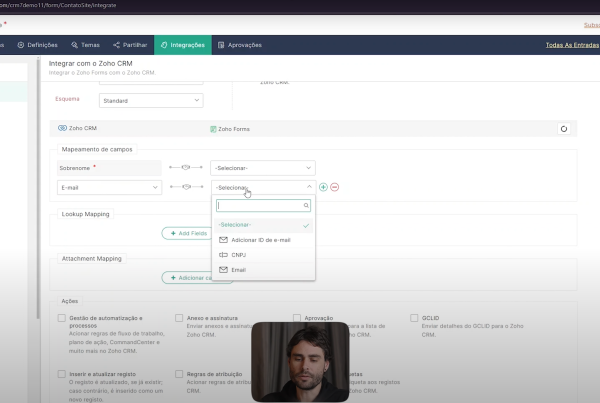
Task: Click the refresh icon beside Zoho Forms
Action: pyautogui.click(x=563, y=129)
